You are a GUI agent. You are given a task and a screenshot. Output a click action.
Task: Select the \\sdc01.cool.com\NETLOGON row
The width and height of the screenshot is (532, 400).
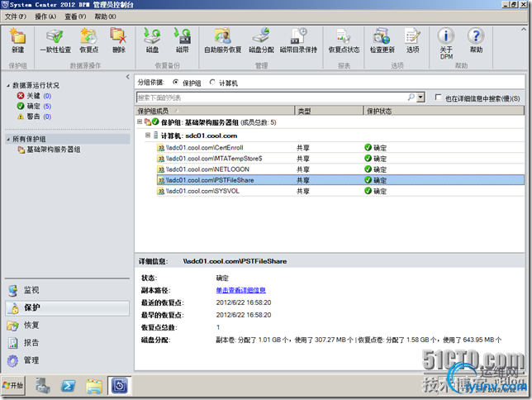[340, 169]
